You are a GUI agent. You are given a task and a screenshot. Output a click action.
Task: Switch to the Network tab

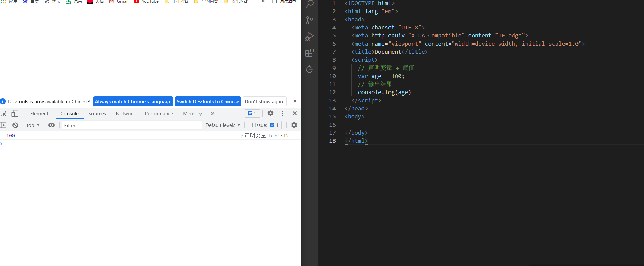point(126,114)
